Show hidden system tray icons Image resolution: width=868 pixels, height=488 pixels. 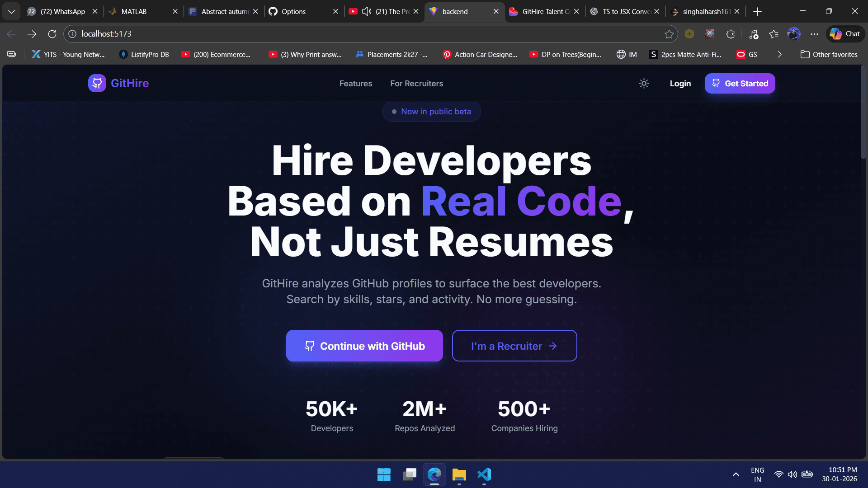[x=736, y=474]
